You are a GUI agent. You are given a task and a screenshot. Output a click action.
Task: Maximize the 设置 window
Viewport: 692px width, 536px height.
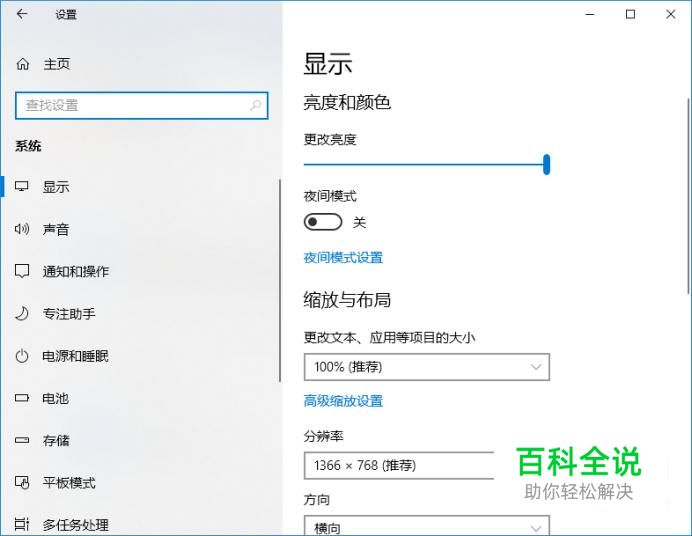(631, 15)
